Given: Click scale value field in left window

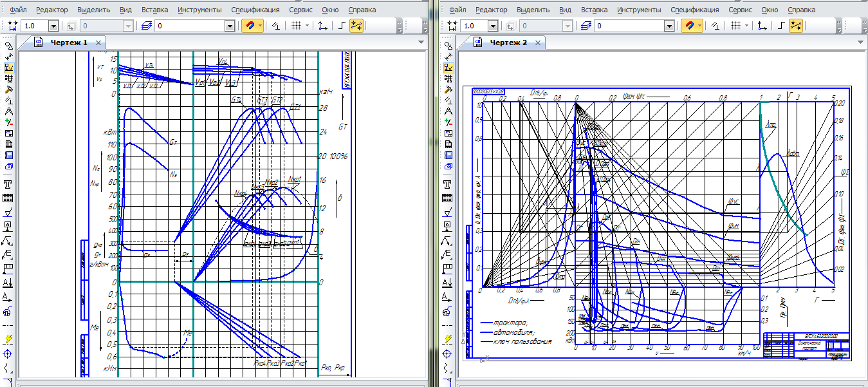Looking at the screenshot, I should tap(35, 26).
